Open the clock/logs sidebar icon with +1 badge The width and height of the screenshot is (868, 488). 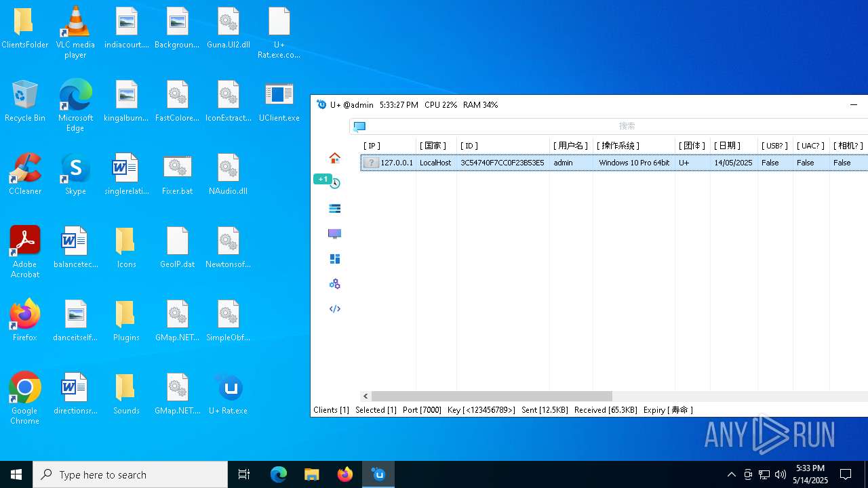[x=334, y=183]
